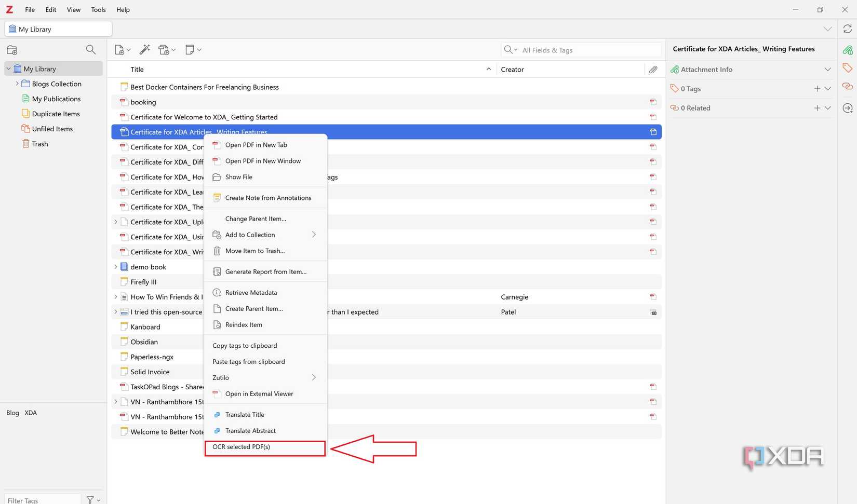The width and height of the screenshot is (857, 504).
Task: Choose Paste tags from clipboard
Action: pyautogui.click(x=265, y=362)
